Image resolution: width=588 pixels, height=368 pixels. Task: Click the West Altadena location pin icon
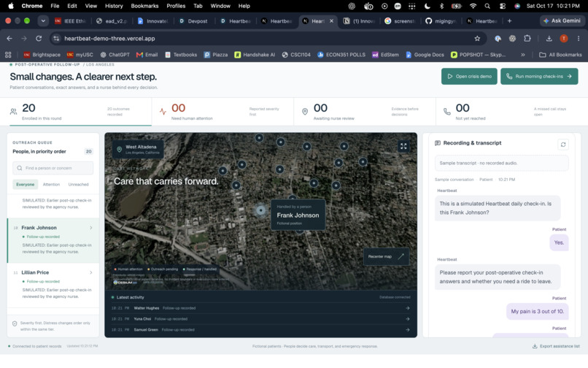point(119,150)
